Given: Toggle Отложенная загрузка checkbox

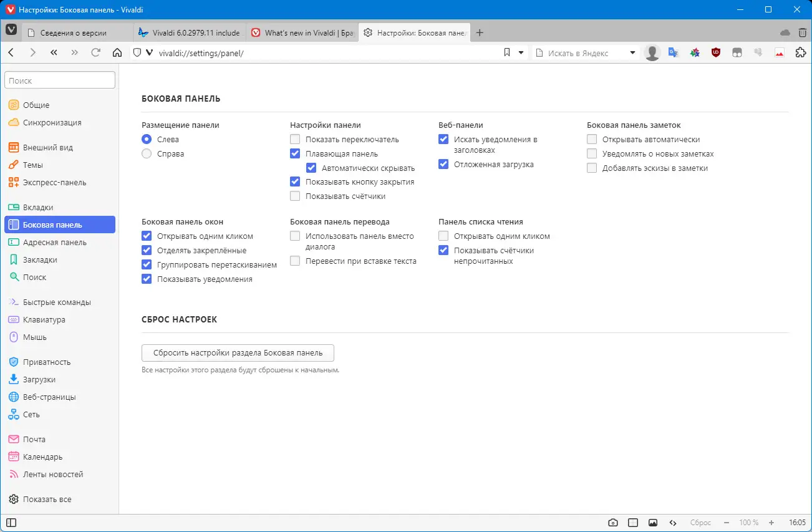Looking at the screenshot, I should (x=443, y=164).
